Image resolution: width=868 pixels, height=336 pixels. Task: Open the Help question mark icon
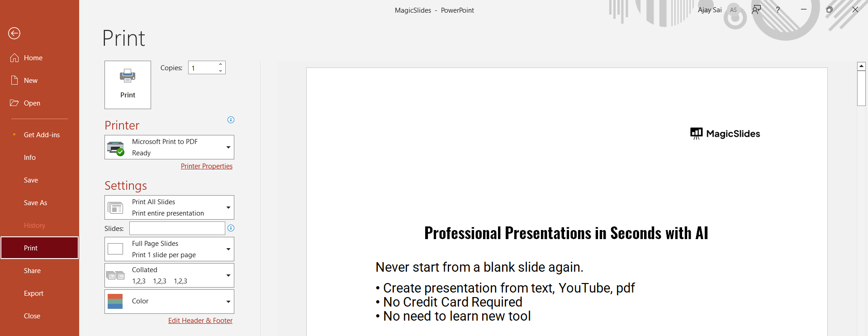[778, 10]
